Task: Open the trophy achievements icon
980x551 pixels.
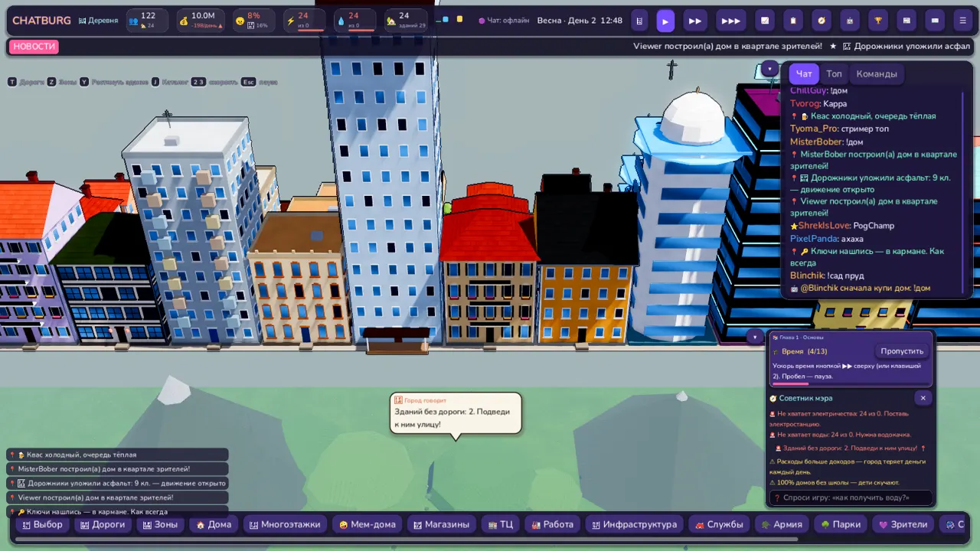Action: tap(878, 21)
